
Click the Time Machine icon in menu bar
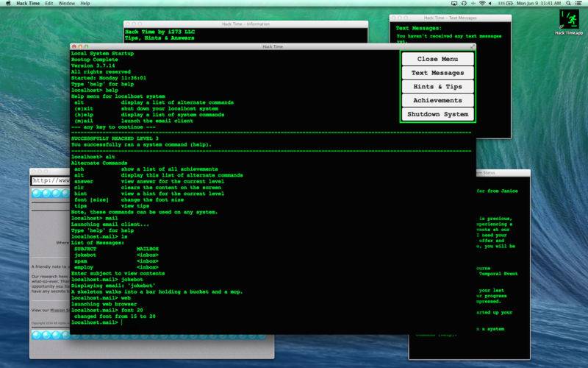(464, 3)
